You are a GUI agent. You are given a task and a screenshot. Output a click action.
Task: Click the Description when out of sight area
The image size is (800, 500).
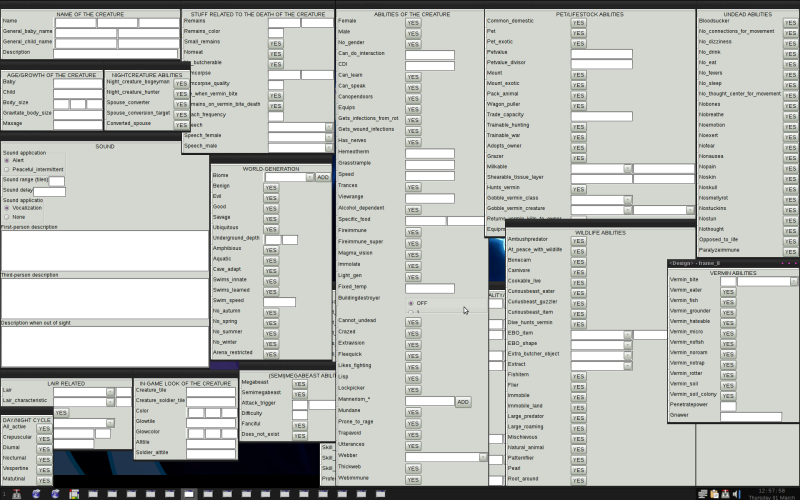coord(105,346)
